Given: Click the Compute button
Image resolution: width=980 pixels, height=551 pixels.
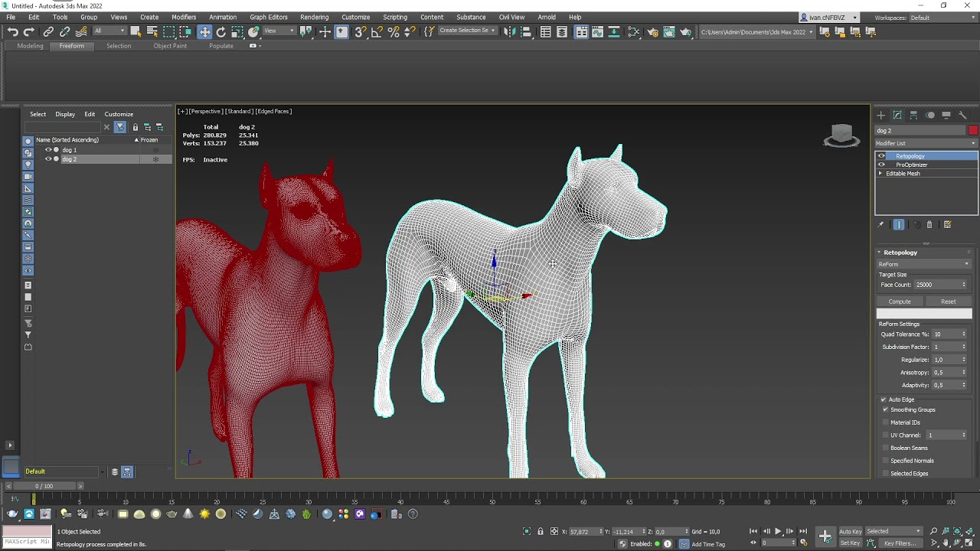Looking at the screenshot, I should click(x=900, y=302).
